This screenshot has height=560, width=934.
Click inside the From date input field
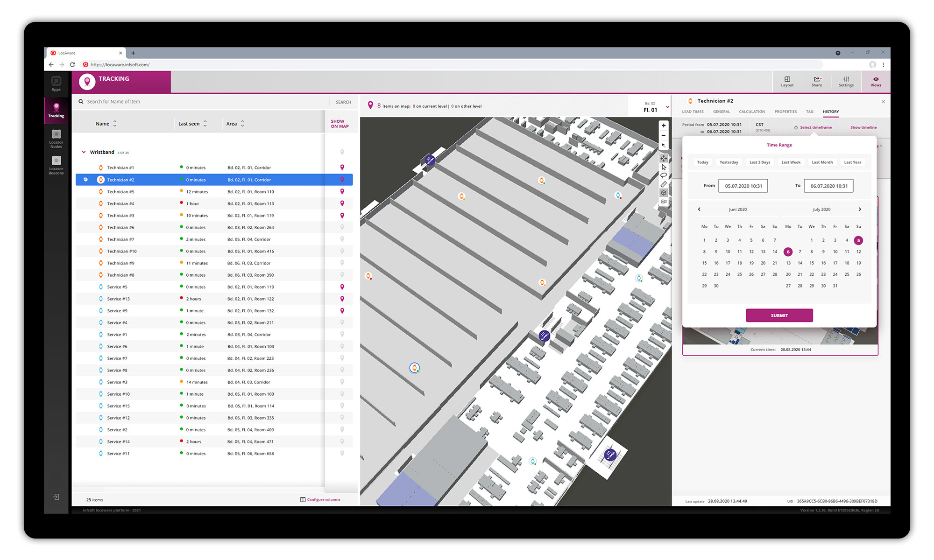coord(743,185)
